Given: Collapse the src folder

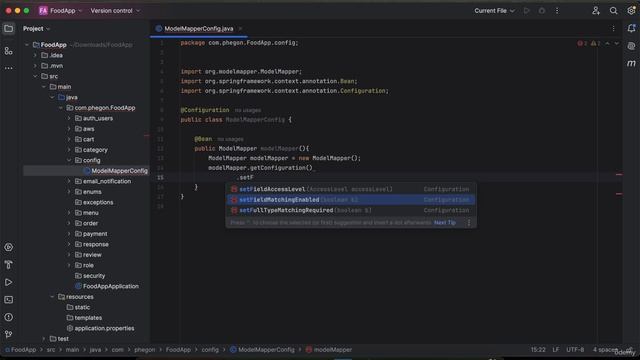Looking at the screenshot, I should (x=35, y=76).
